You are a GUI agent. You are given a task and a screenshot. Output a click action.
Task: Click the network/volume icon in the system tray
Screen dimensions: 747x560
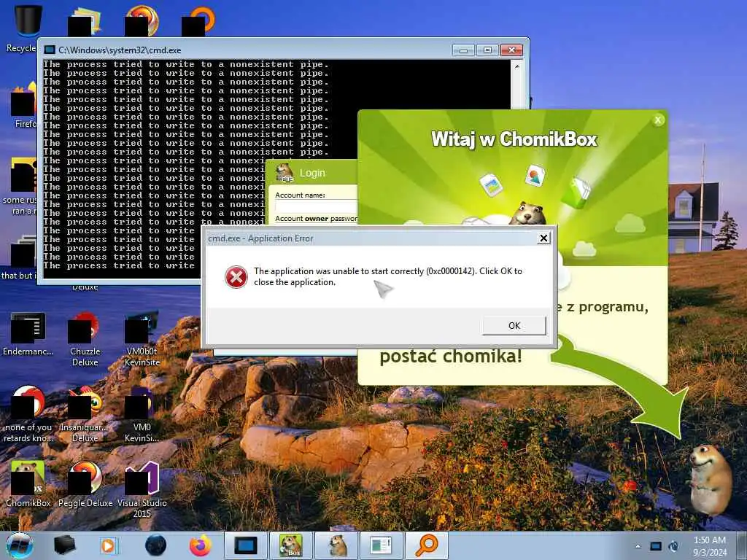click(673, 546)
